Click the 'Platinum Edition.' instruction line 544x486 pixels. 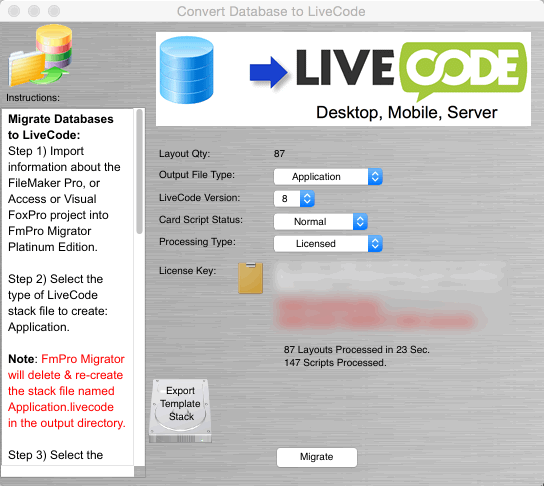(x=53, y=247)
